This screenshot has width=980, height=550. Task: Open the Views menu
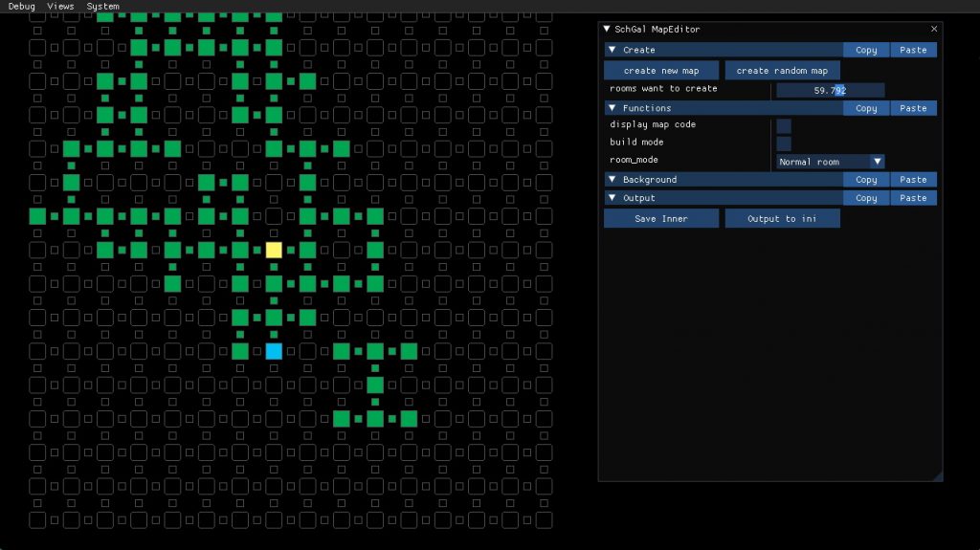[x=60, y=7]
